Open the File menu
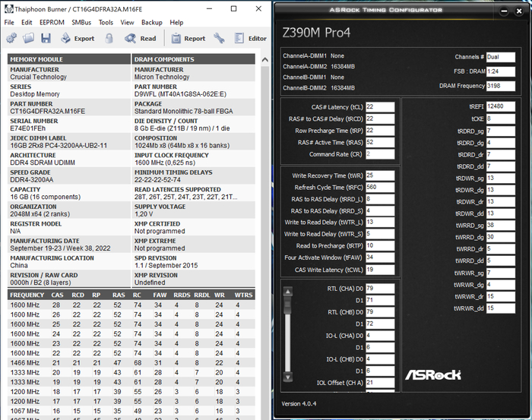Viewport: 532px width, 420px height. (x=9, y=22)
